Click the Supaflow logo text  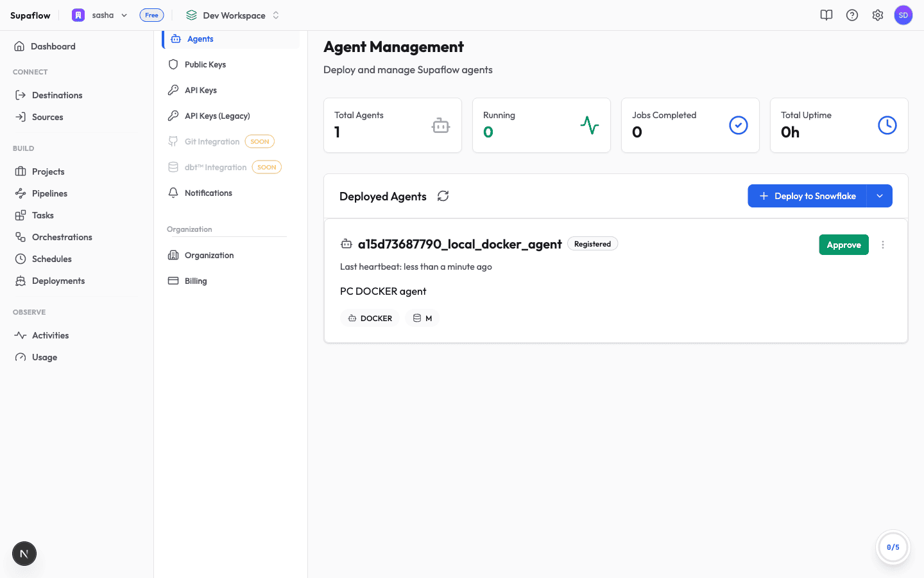pos(30,15)
